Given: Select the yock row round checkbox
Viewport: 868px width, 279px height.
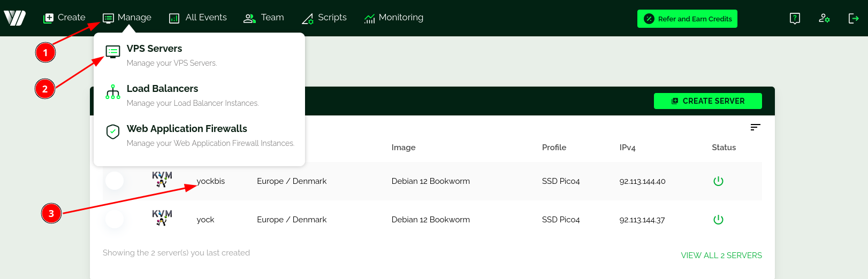Looking at the screenshot, I should 115,219.
